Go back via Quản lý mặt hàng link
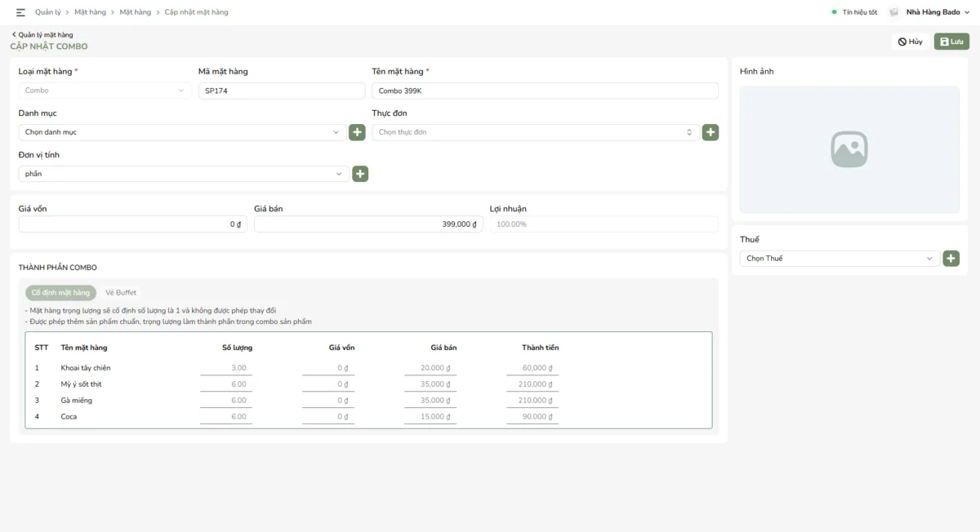The height and width of the screenshot is (532, 980). [42, 35]
